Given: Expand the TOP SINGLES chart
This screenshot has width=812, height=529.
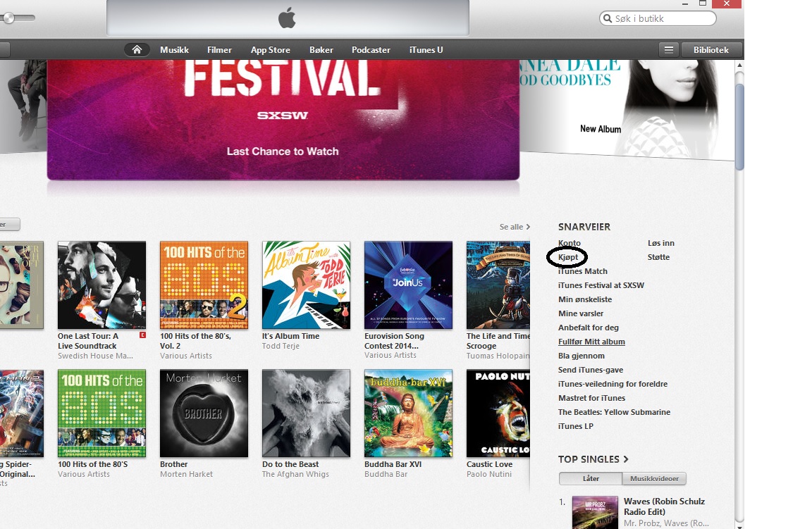Looking at the screenshot, I should 593,459.
